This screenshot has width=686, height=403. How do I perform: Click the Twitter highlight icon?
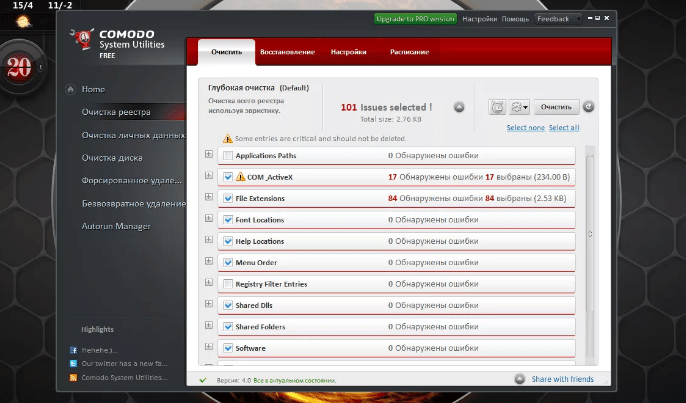74,364
